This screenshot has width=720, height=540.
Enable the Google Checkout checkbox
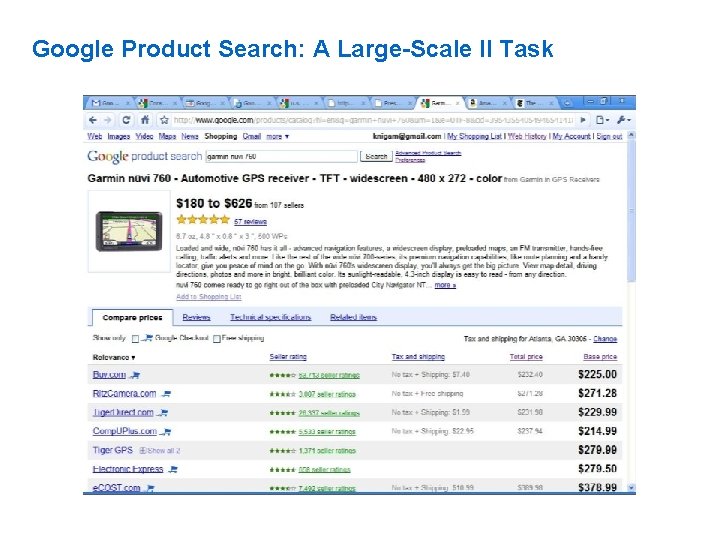click(x=135, y=339)
